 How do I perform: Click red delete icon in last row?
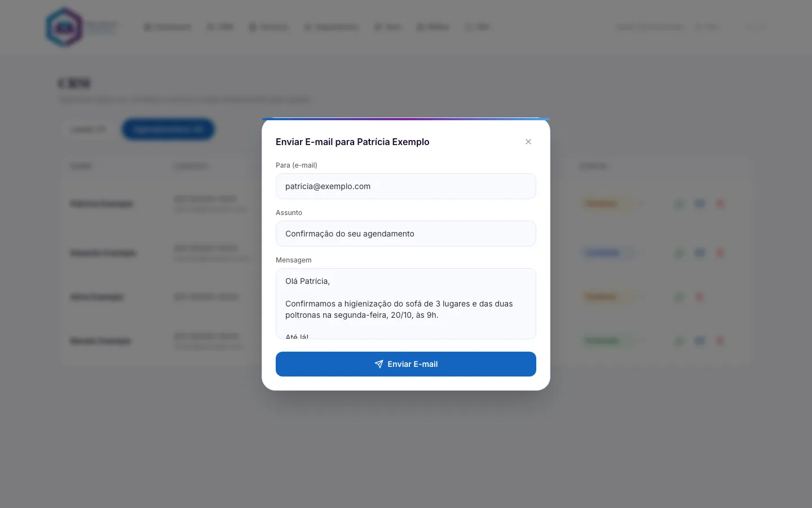coord(720,341)
